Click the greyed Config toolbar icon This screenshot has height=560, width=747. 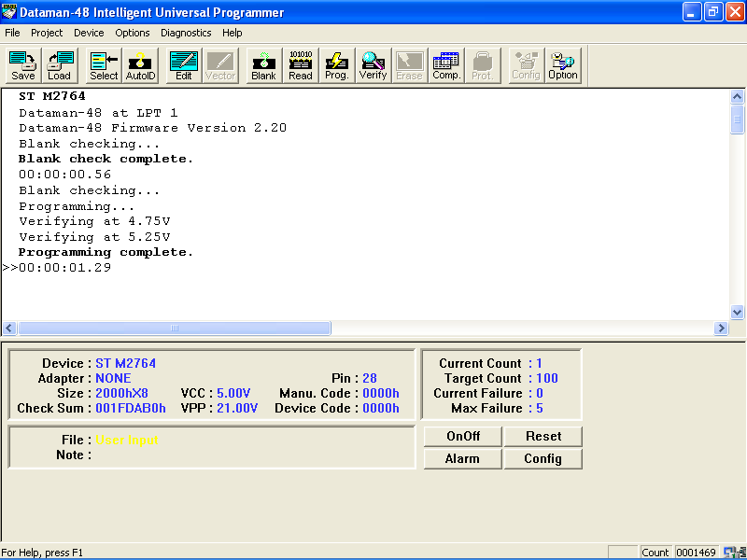527,65
